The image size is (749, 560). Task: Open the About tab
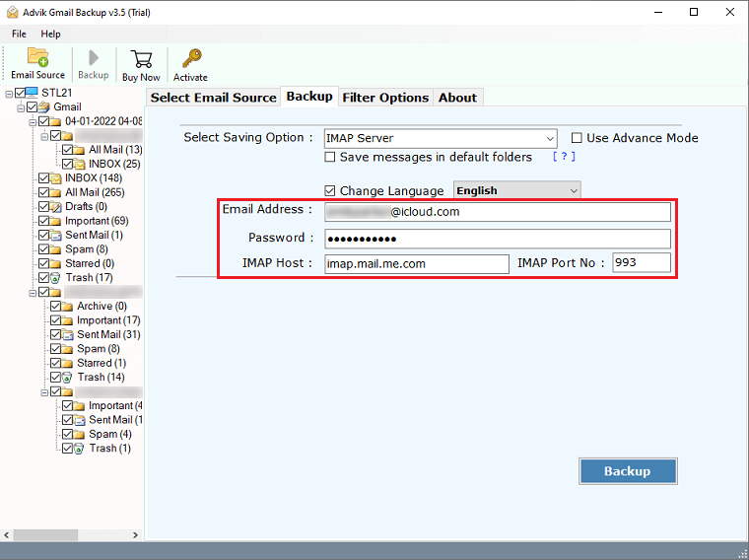[457, 98]
